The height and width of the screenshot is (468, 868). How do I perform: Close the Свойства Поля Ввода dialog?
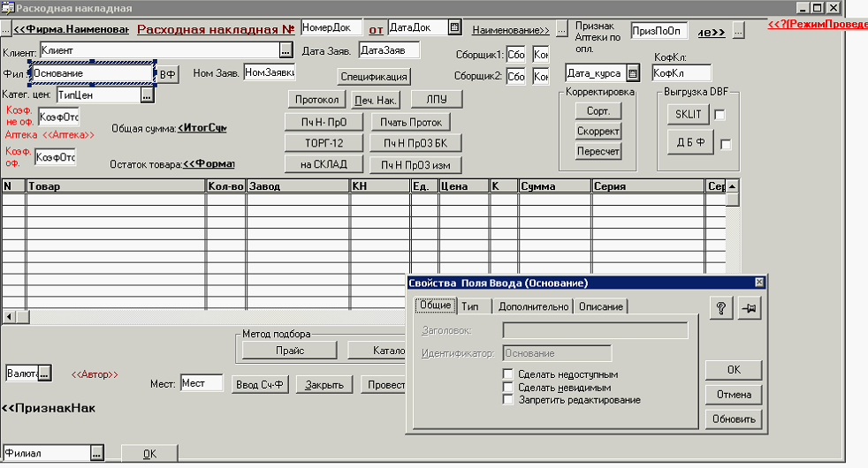tap(759, 283)
